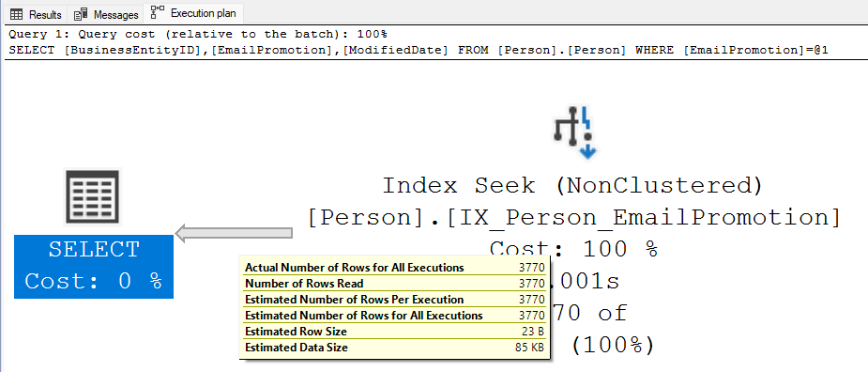Click the Index Seek (NonClustered) label
The width and height of the screenshot is (868, 372).
[573, 185]
